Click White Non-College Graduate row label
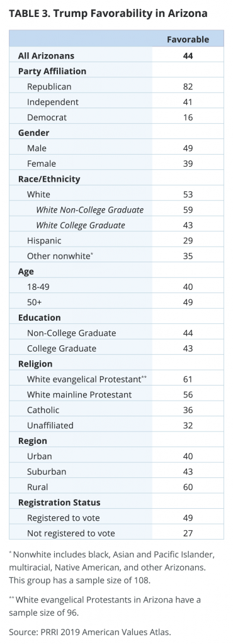233x644 pixels. click(x=90, y=210)
